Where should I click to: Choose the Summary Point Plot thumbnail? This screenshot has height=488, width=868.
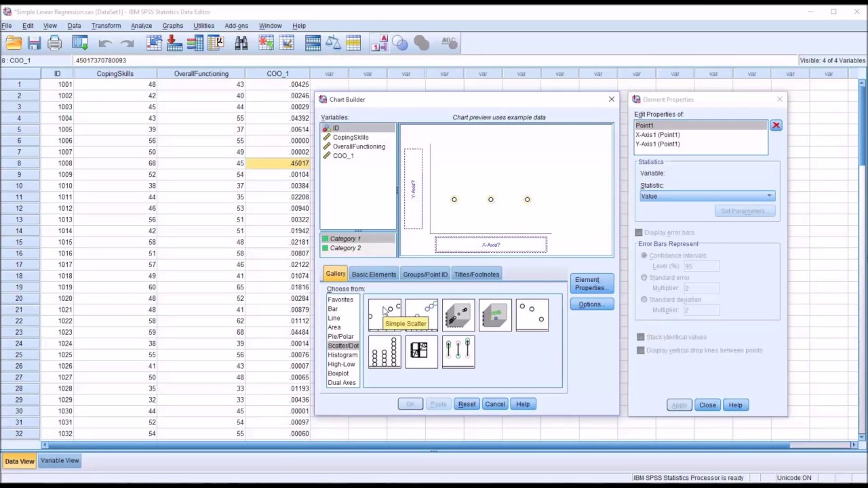[532, 315]
